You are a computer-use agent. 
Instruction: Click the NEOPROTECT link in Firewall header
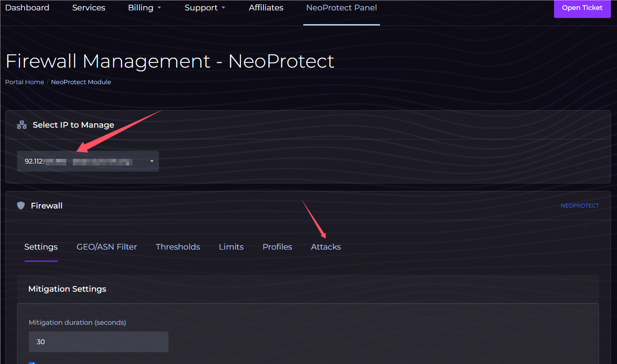(580, 206)
